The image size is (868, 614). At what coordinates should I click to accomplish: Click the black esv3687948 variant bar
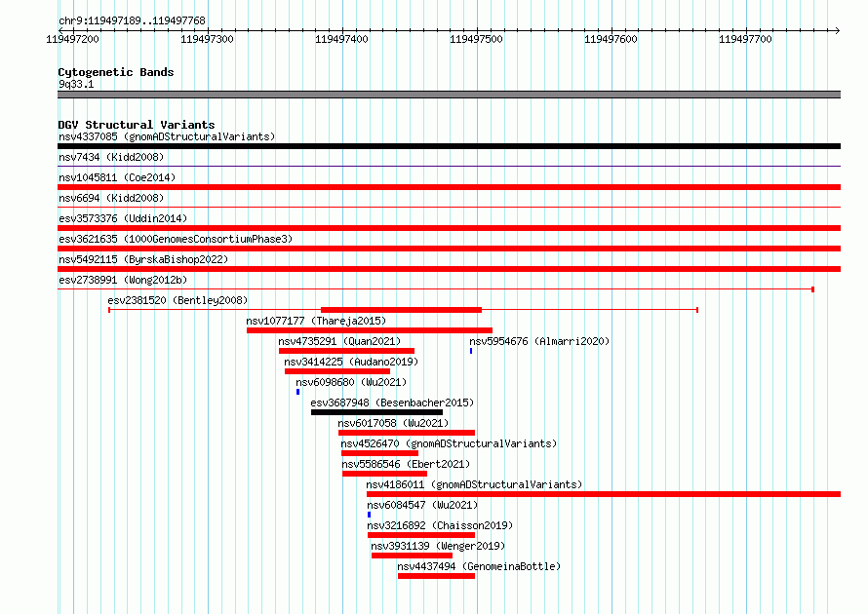(377, 412)
